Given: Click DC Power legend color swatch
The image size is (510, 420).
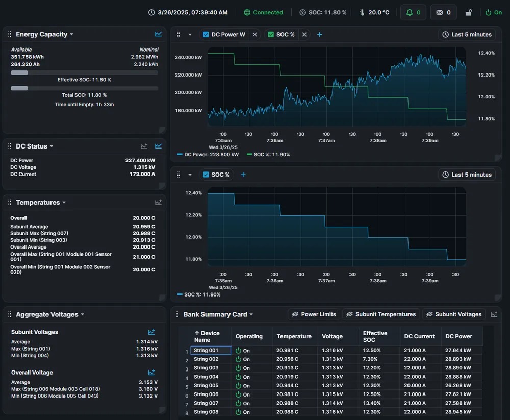Looking at the screenshot, I should (180, 154).
